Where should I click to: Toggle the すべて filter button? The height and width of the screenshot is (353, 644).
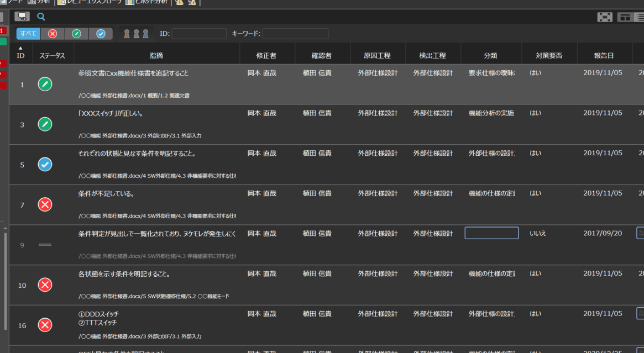point(28,34)
